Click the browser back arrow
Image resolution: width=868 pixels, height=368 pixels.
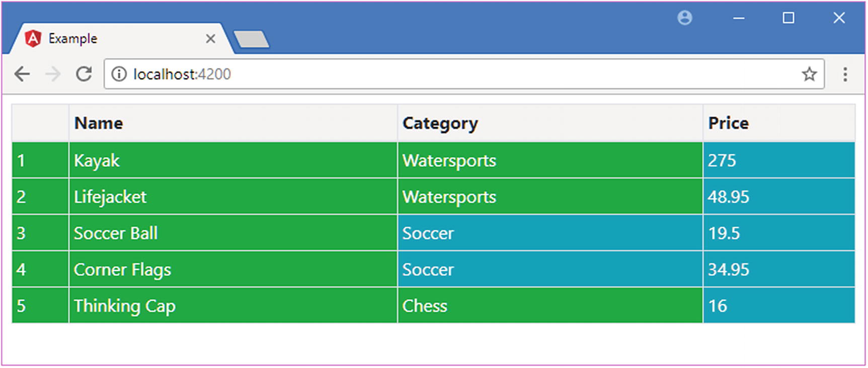coord(22,74)
